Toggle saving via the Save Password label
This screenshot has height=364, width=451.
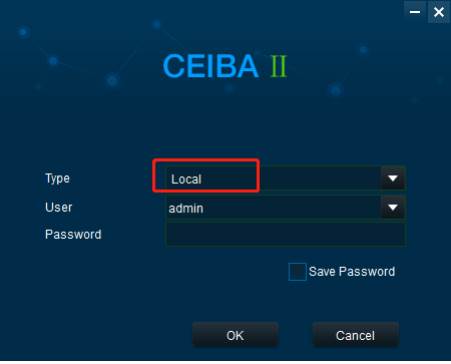pos(352,272)
